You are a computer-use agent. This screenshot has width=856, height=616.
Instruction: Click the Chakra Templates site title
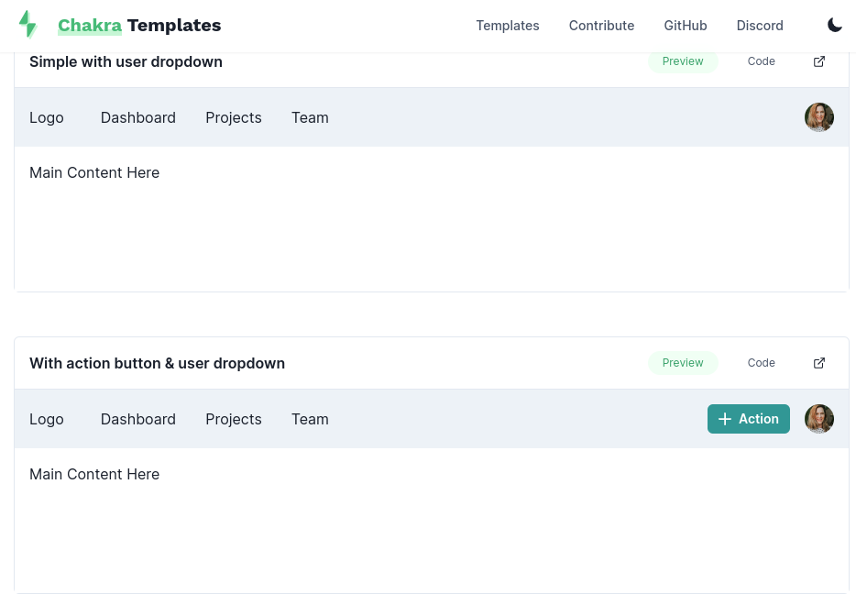pos(139,26)
